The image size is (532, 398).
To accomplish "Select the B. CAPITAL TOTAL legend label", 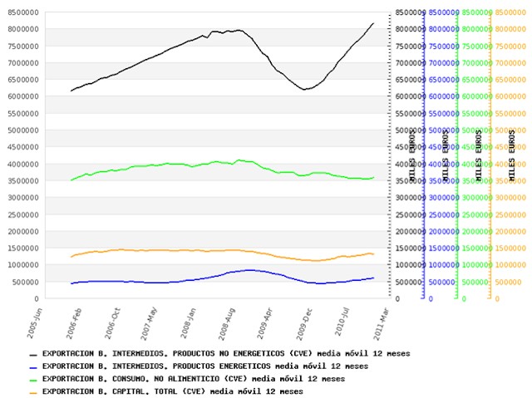I will pos(172,391).
